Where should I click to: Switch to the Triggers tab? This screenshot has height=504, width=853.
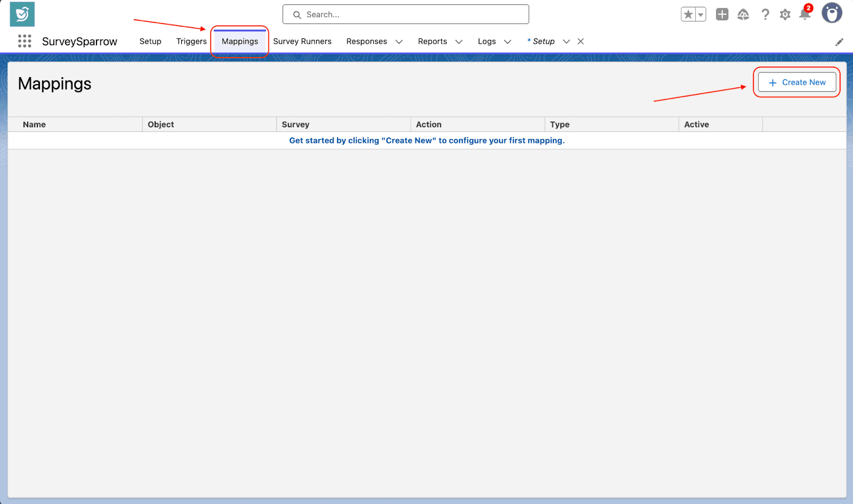coord(191,42)
